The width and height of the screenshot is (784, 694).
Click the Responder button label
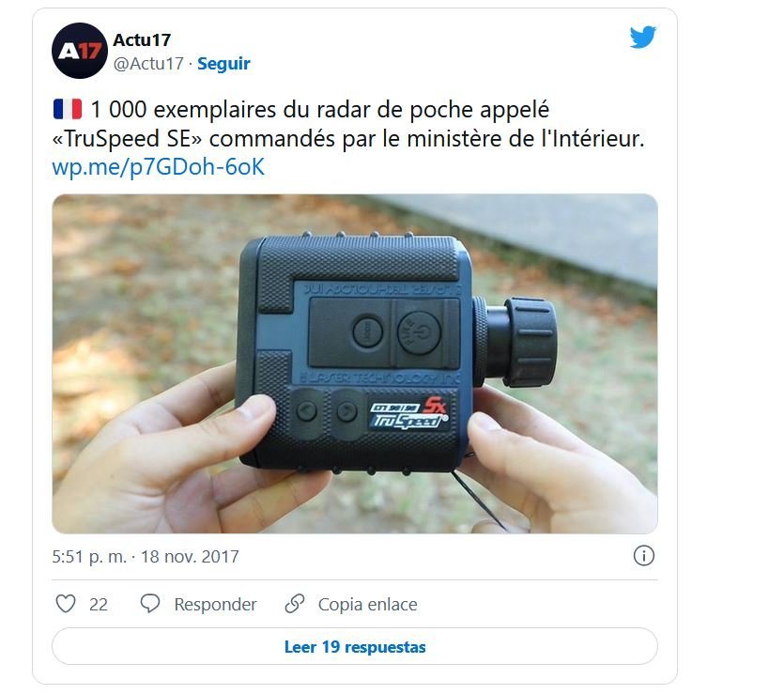[x=216, y=604]
